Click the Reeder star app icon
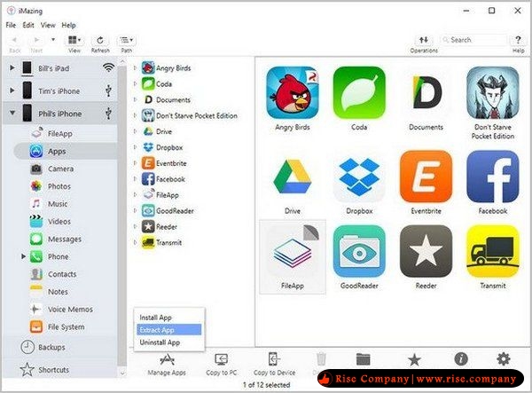Screen dimensions: 532x393 click(426, 251)
